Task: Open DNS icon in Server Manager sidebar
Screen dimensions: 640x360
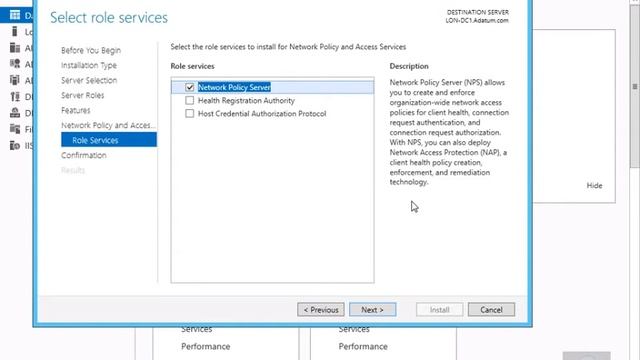Action: [15, 113]
